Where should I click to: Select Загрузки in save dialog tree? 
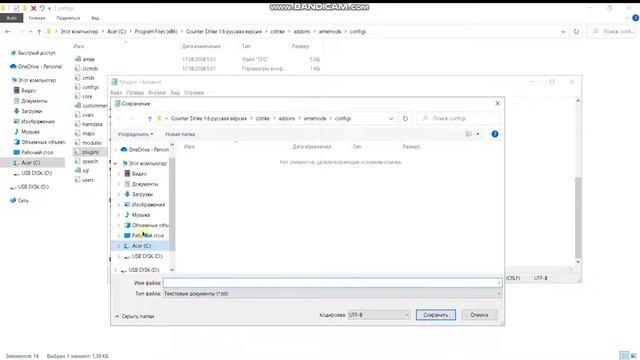point(139,194)
